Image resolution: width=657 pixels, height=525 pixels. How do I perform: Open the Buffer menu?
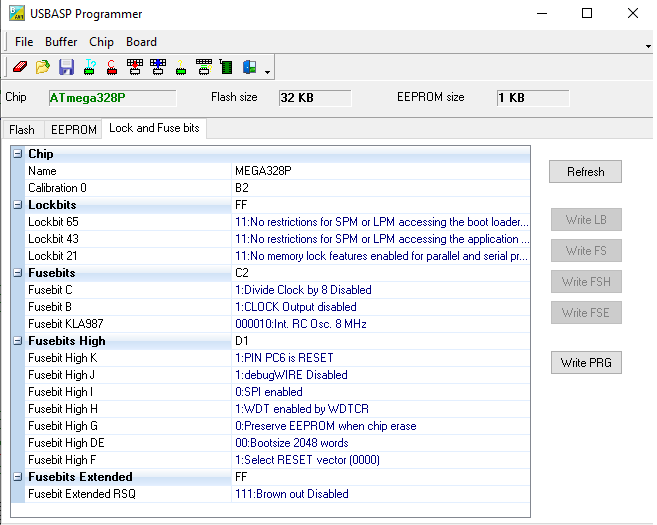tap(61, 42)
